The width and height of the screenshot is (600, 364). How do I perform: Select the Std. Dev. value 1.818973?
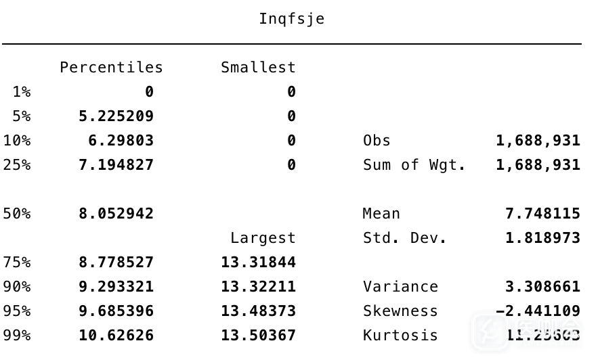542,238
